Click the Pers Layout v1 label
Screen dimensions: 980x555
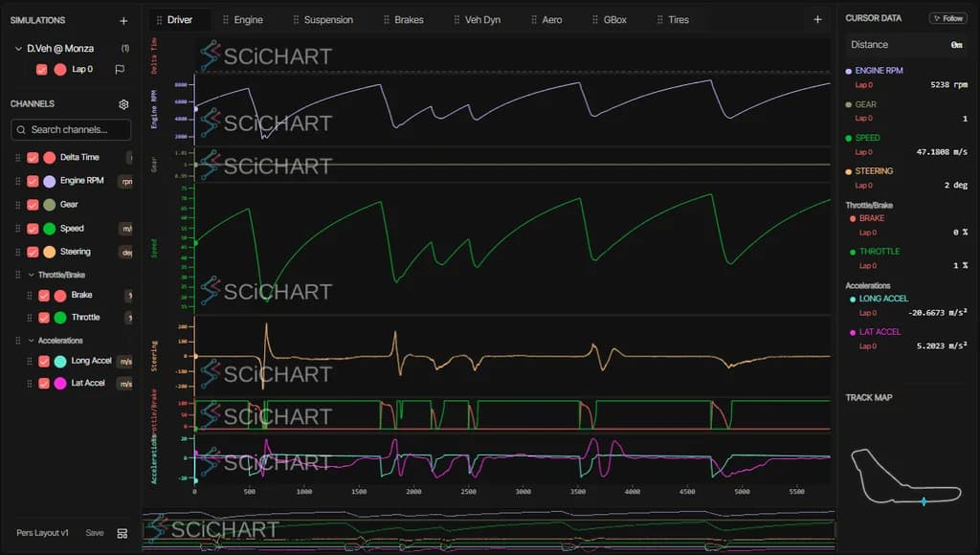pyautogui.click(x=42, y=533)
